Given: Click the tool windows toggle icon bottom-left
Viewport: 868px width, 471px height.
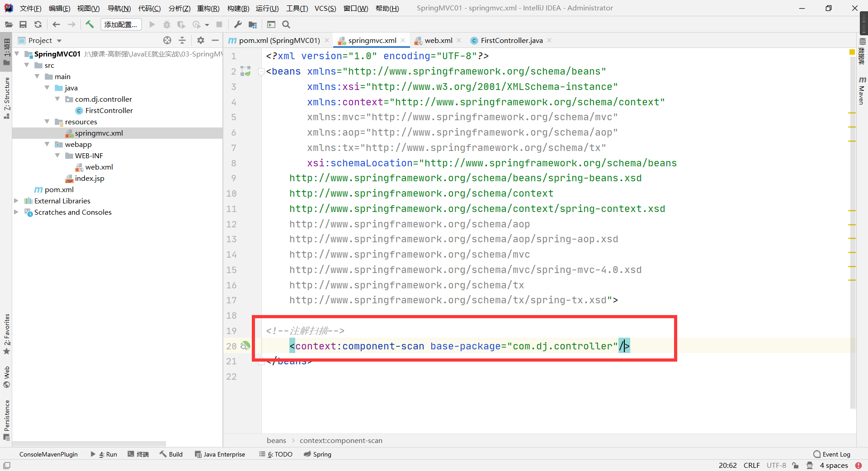Looking at the screenshot, I should (7, 465).
